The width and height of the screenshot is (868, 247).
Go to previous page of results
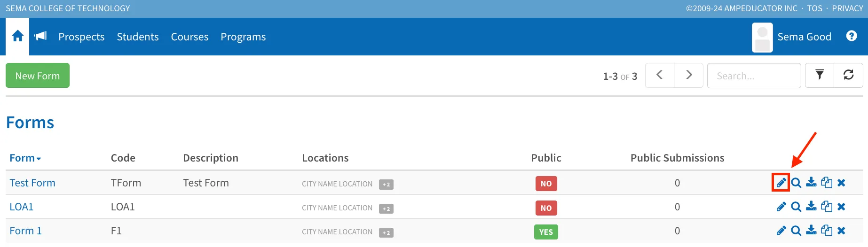click(660, 75)
